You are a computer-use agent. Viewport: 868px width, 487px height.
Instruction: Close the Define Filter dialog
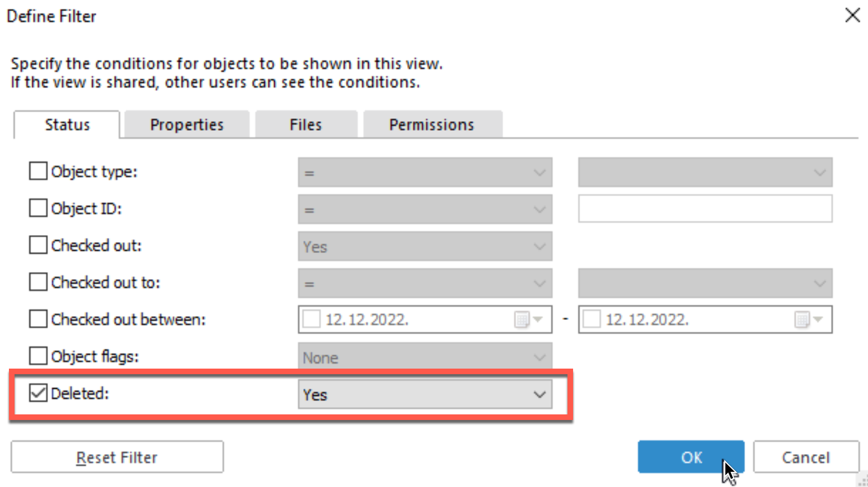click(852, 15)
